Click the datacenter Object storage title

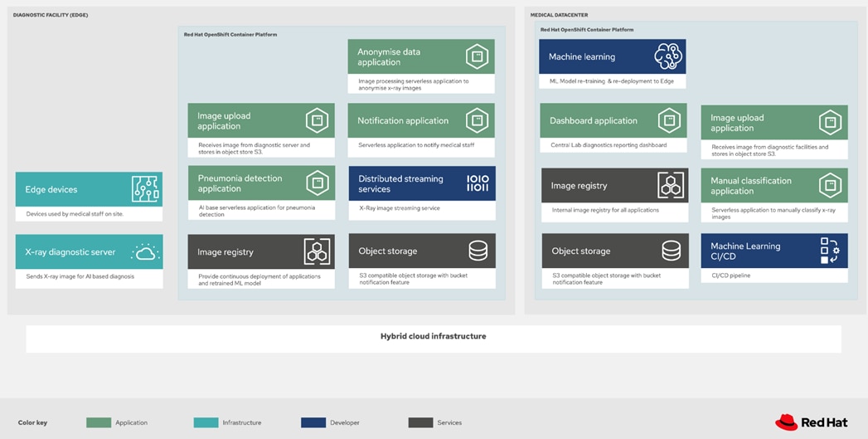pos(580,251)
